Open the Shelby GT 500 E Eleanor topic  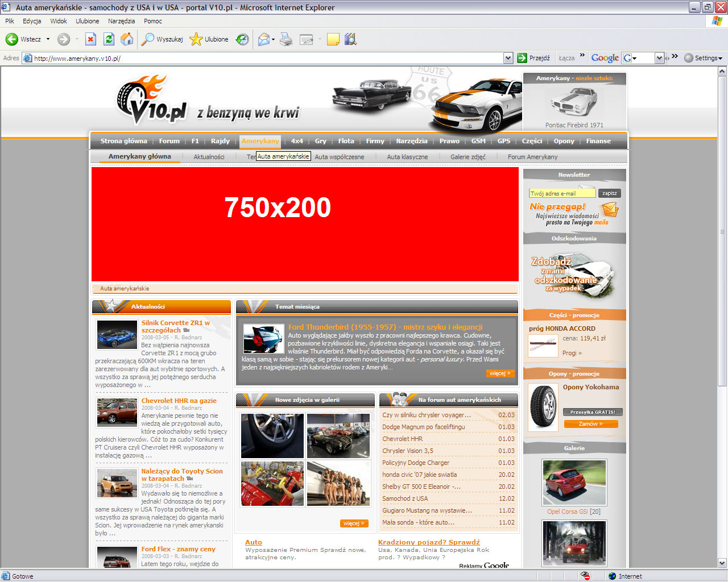pyautogui.click(x=421, y=487)
